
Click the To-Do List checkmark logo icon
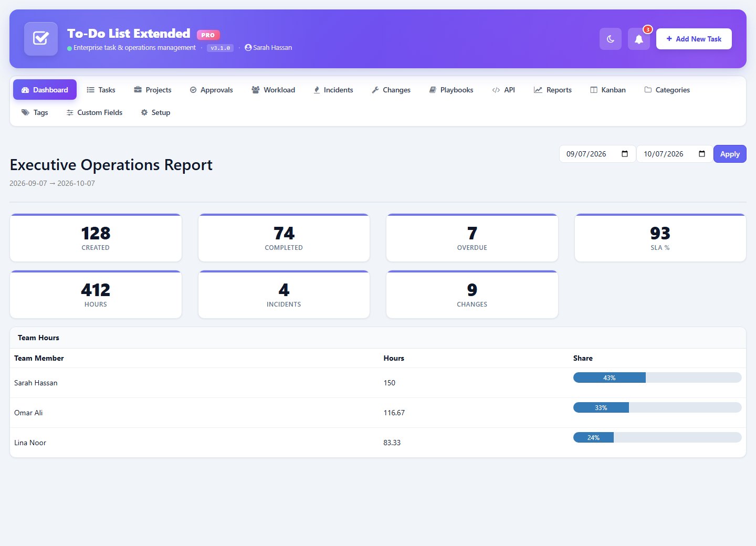point(41,39)
